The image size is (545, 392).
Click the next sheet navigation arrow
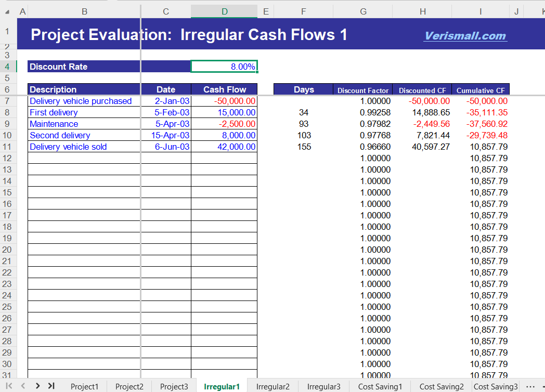click(x=37, y=386)
